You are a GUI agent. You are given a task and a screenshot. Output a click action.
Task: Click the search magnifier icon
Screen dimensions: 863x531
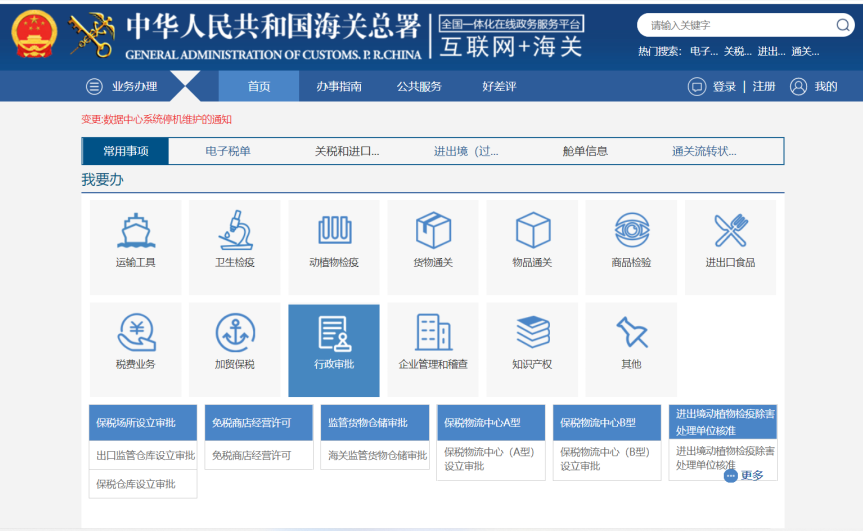coord(843,25)
